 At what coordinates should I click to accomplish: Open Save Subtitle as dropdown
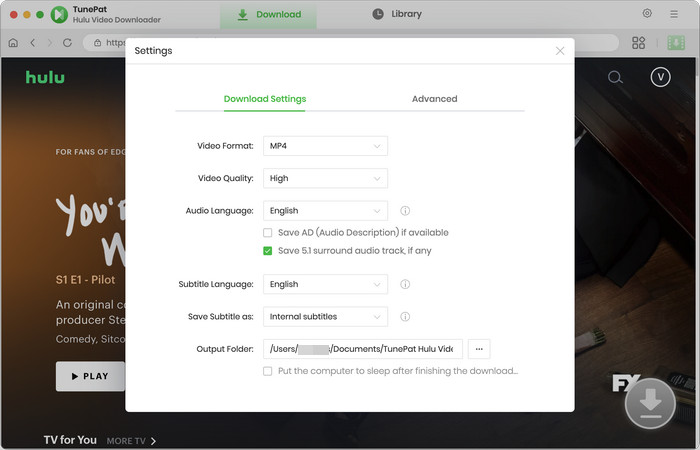coord(325,317)
